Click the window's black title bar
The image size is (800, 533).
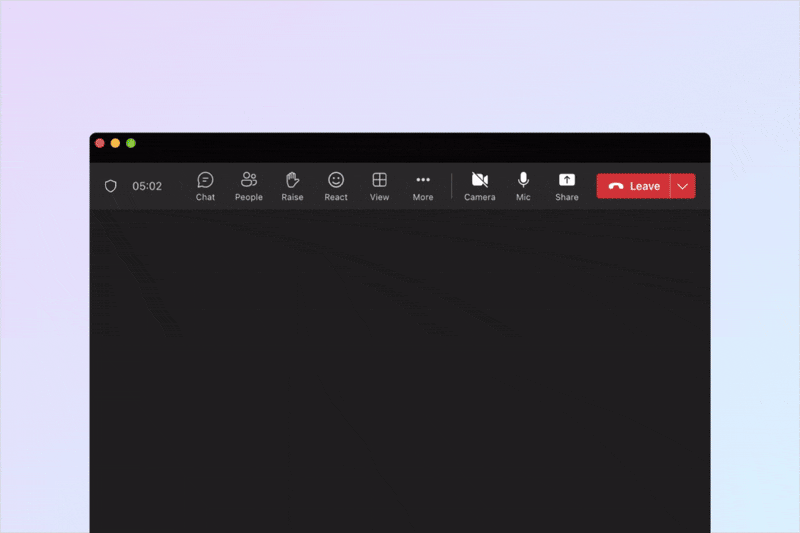pos(400,144)
